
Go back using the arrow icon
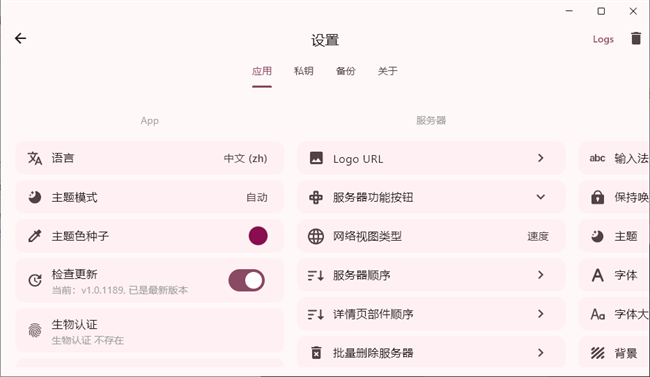[x=20, y=39]
